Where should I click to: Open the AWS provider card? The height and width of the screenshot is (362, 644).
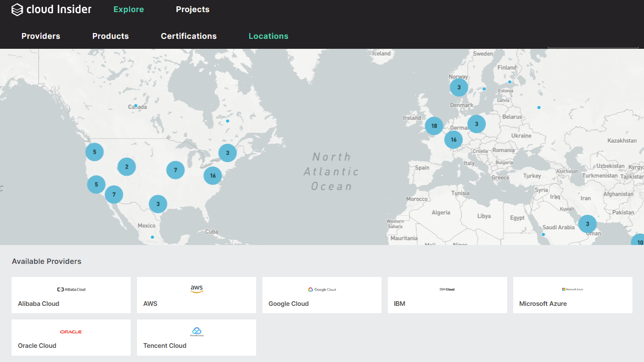coord(196,295)
